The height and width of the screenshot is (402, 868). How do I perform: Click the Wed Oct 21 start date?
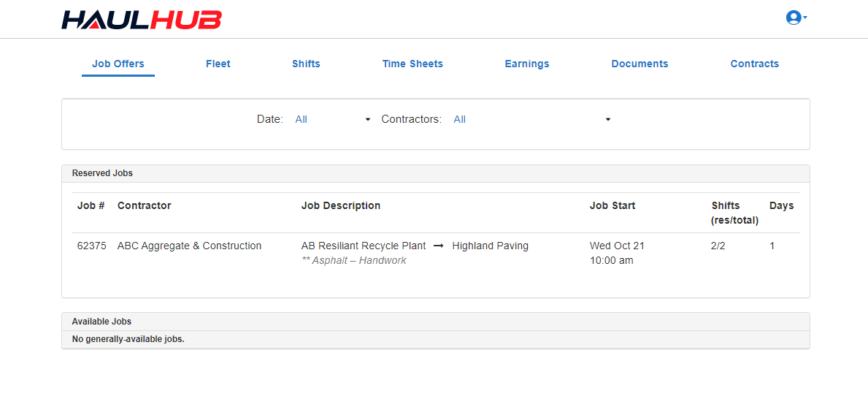[x=617, y=246]
